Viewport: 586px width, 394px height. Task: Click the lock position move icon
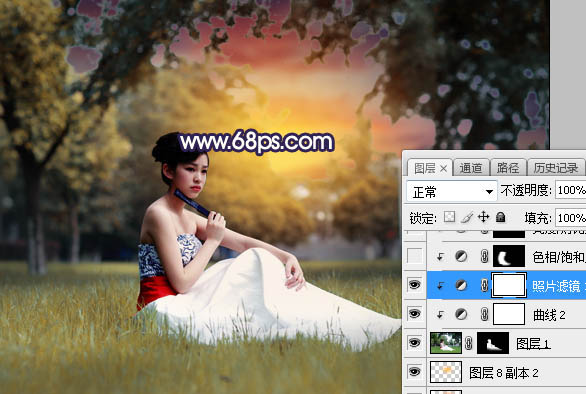tap(483, 216)
